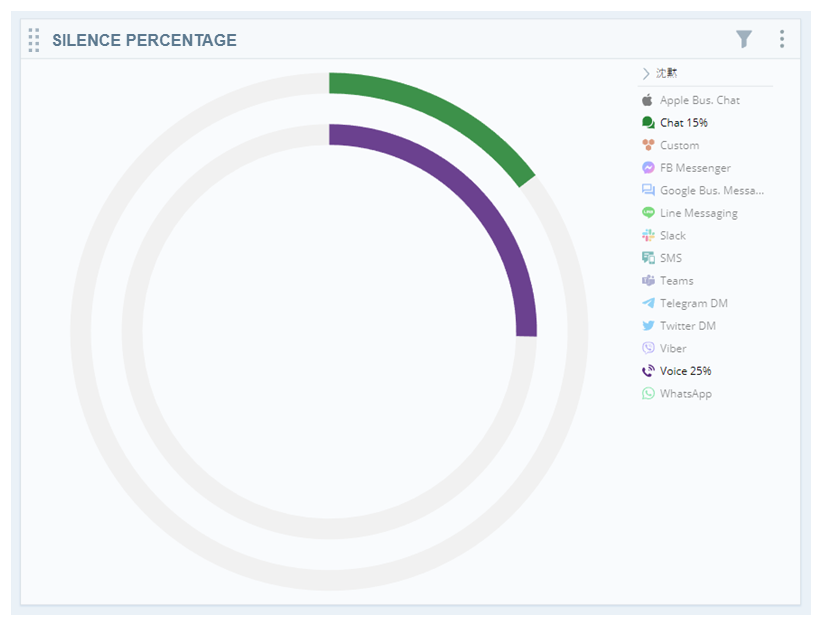823x627 pixels.
Task: Toggle the SMS legend entry
Action: click(x=661, y=258)
